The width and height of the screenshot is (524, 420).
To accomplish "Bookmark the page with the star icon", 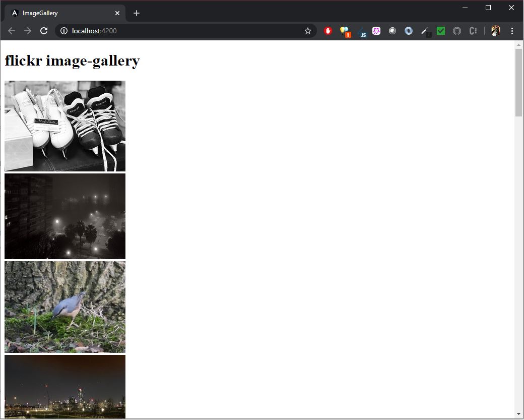I will [307, 31].
